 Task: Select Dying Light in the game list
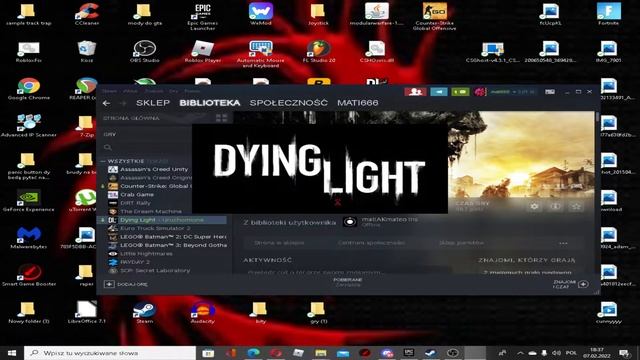(x=162, y=220)
